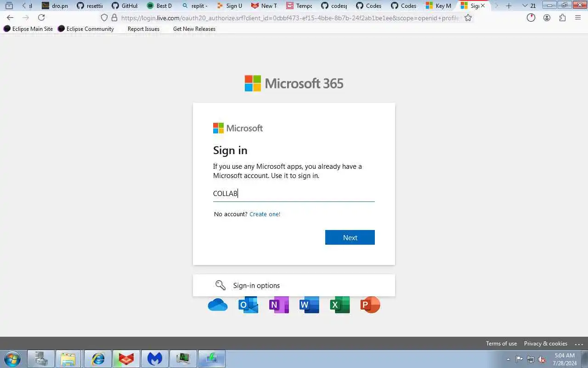Bookmark this page with the star icon

pyautogui.click(x=468, y=17)
